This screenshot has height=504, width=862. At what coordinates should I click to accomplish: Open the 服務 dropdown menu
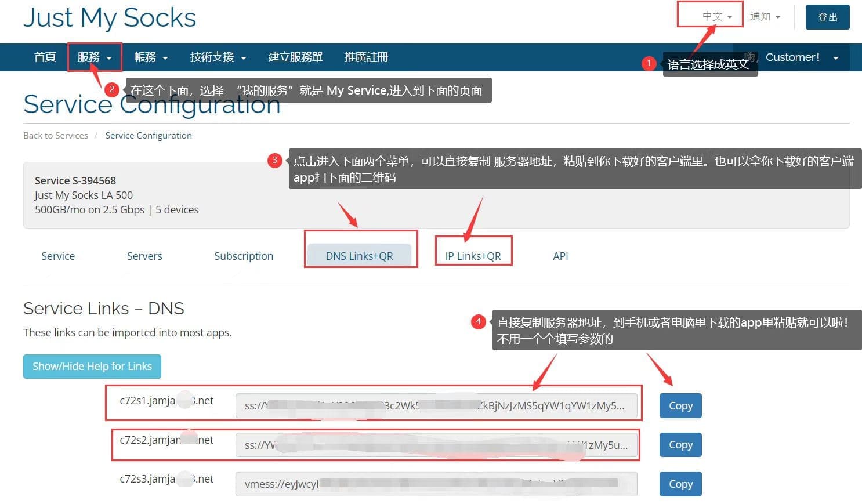93,57
